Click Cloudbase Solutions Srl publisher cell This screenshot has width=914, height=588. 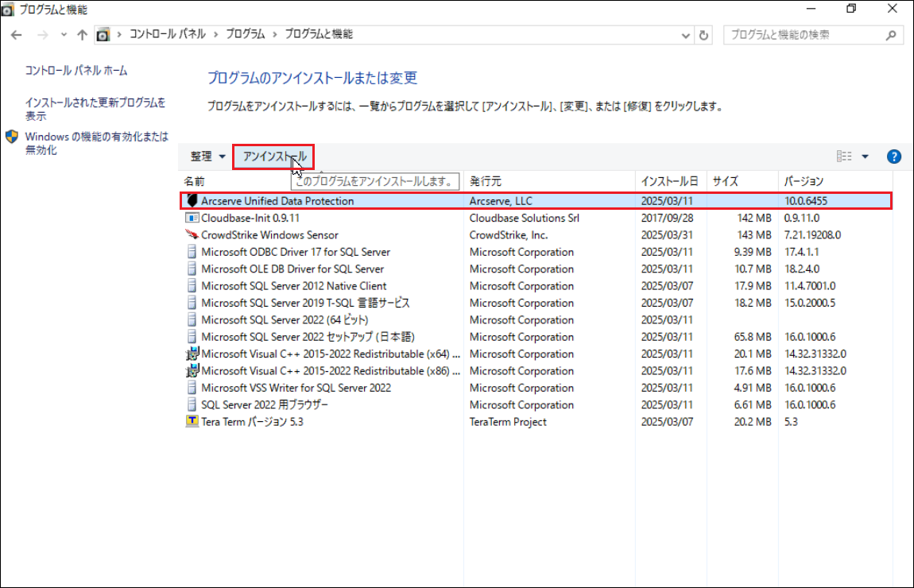point(525,218)
